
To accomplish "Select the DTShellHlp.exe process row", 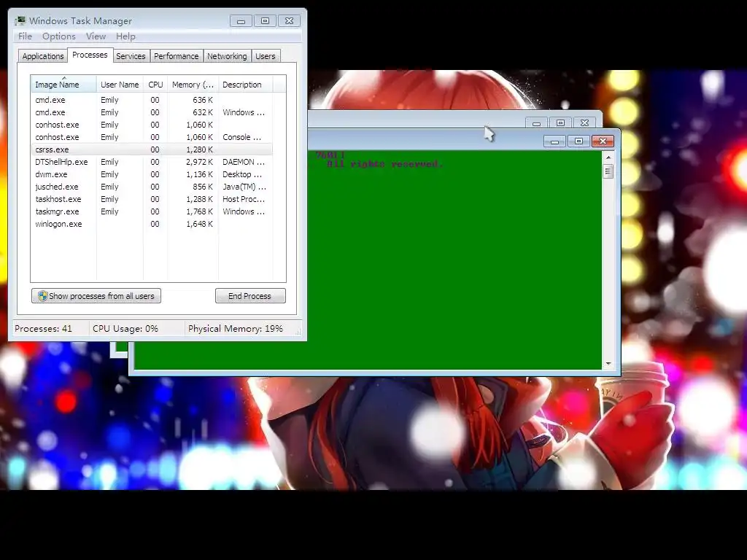I will pos(152,162).
